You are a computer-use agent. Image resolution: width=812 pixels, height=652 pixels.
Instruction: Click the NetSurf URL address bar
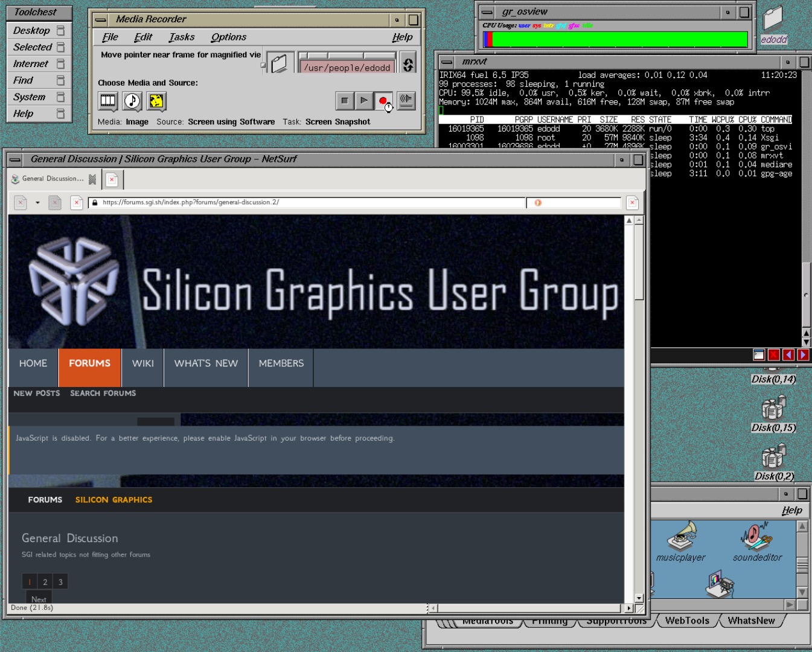tap(307, 203)
